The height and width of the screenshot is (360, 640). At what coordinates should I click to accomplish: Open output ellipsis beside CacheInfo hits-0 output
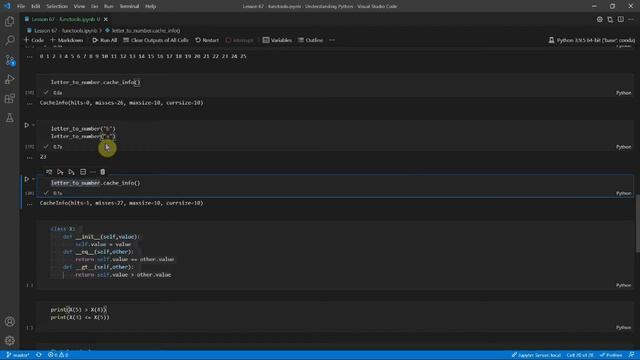(x=29, y=103)
